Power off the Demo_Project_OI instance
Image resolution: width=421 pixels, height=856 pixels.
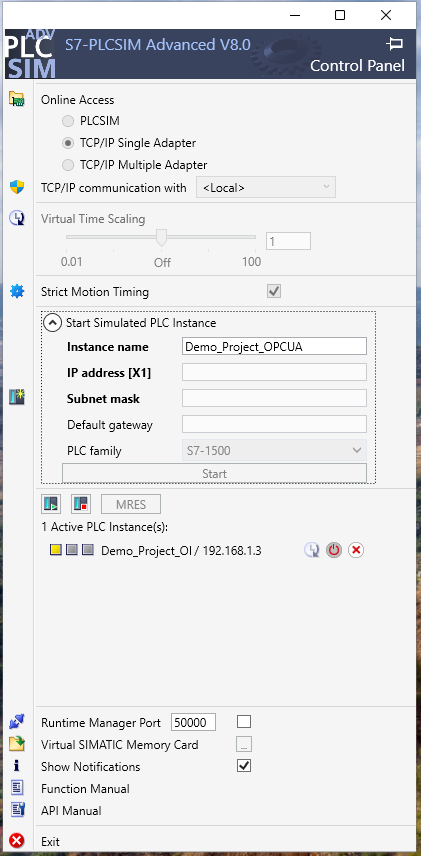[x=334, y=550]
